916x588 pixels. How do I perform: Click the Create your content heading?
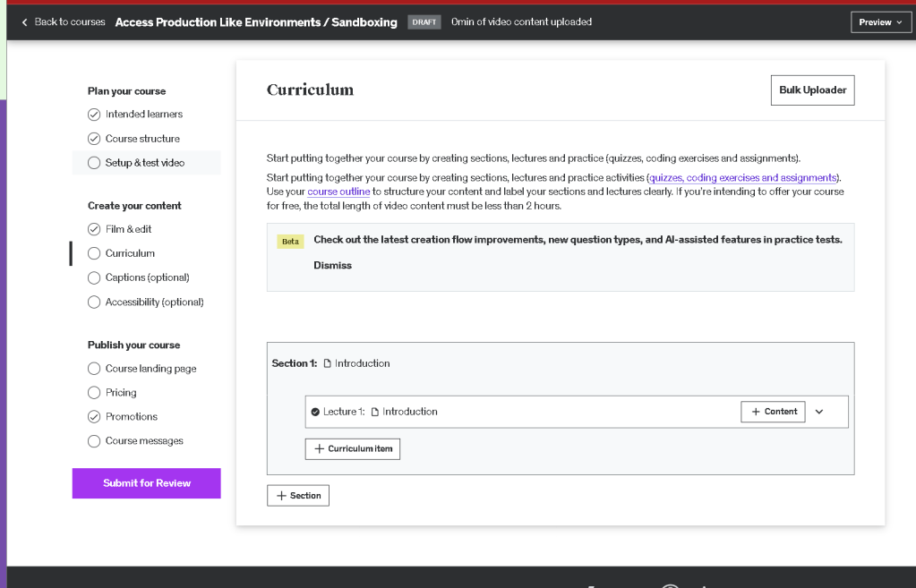[134, 206]
